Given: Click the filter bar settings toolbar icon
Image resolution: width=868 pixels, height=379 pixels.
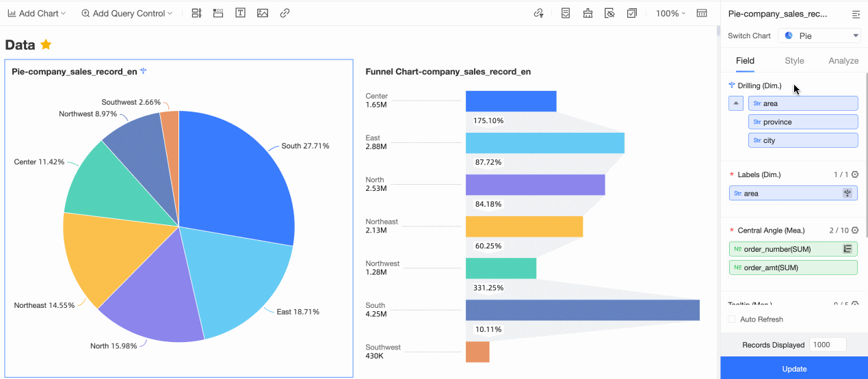Looking at the screenshot, I should pyautogui.click(x=196, y=13).
